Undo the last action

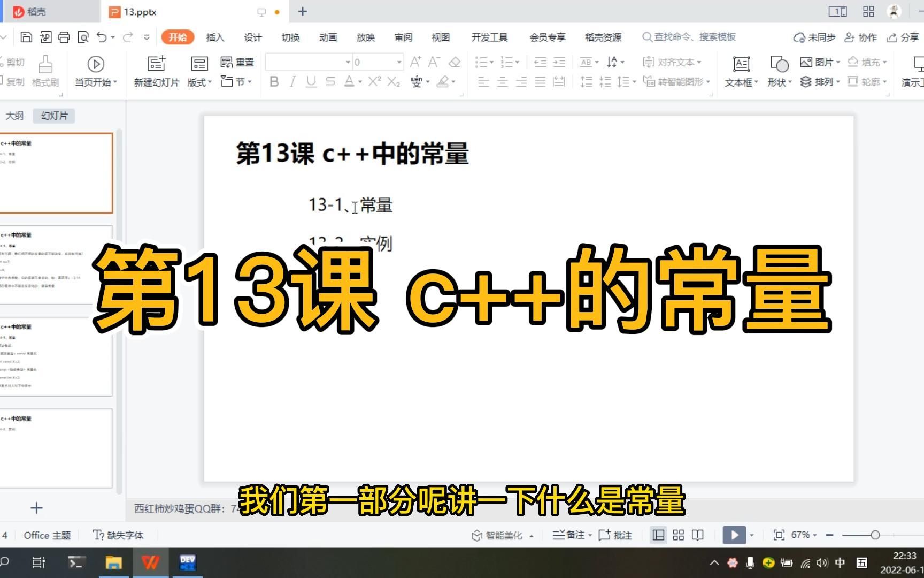click(x=102, y=37)
